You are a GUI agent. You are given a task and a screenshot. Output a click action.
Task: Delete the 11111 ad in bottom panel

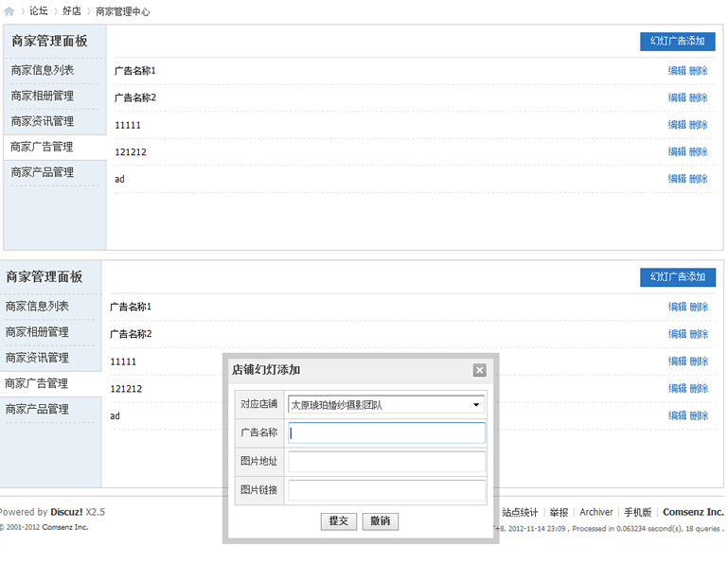pyautogui.click(x=699, y=361)
